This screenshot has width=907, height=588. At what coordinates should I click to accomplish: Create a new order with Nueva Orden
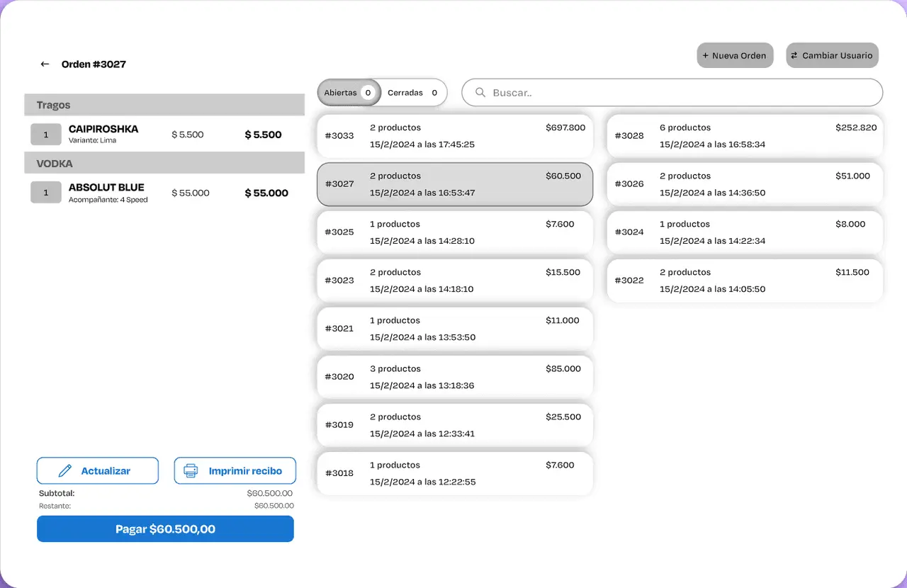pyautogui.click(x=735, y=55)
